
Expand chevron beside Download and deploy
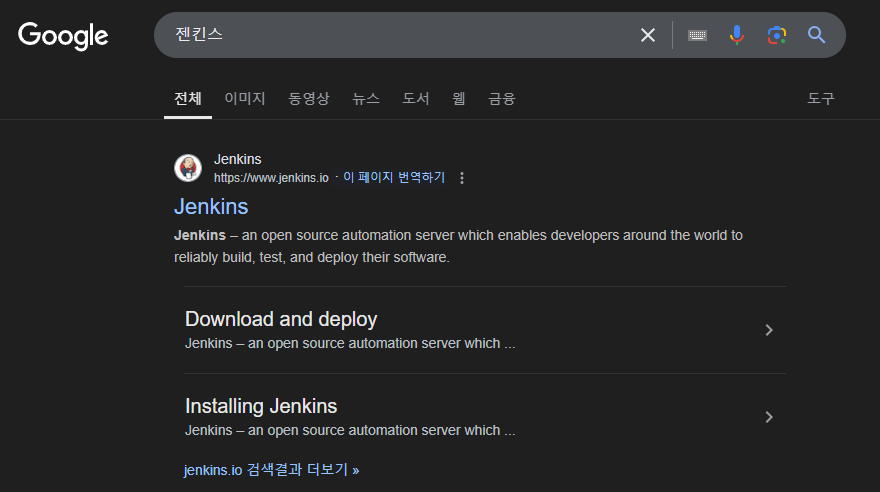769,330
